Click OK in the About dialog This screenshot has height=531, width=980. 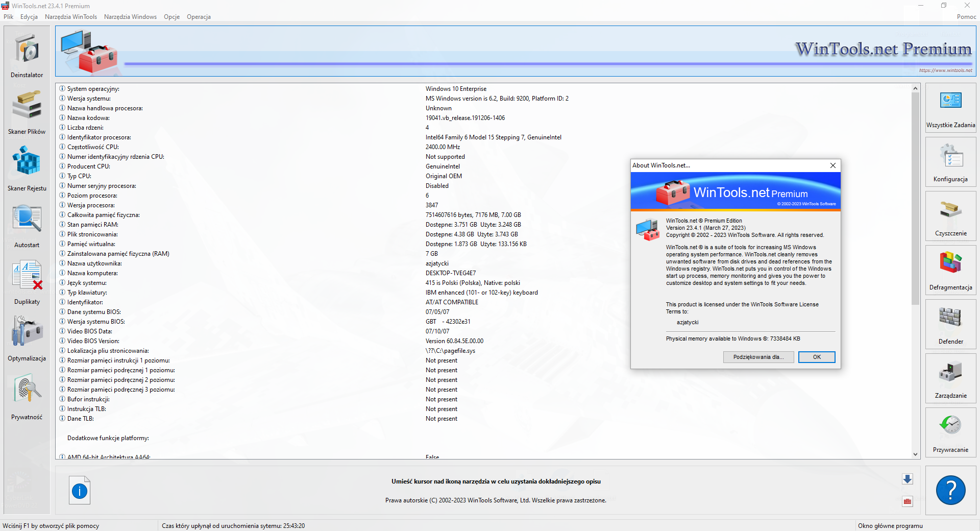817,357
